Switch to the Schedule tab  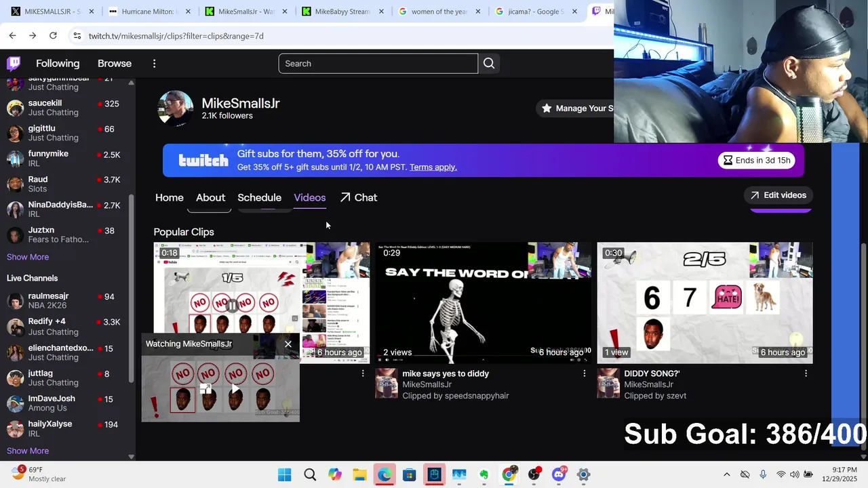259,198
